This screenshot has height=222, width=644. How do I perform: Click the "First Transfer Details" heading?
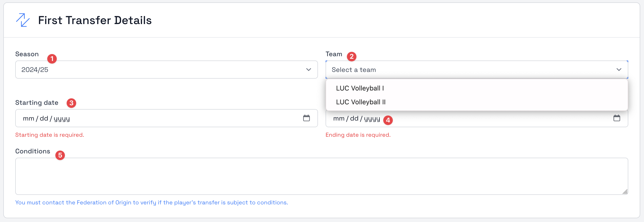[x=95, y=20]
